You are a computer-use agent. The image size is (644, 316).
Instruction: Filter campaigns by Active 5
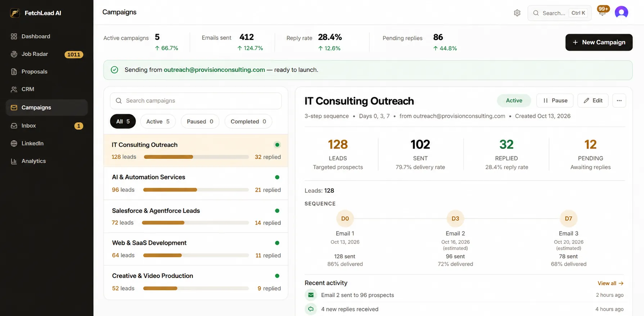click(x=158, y=122)
